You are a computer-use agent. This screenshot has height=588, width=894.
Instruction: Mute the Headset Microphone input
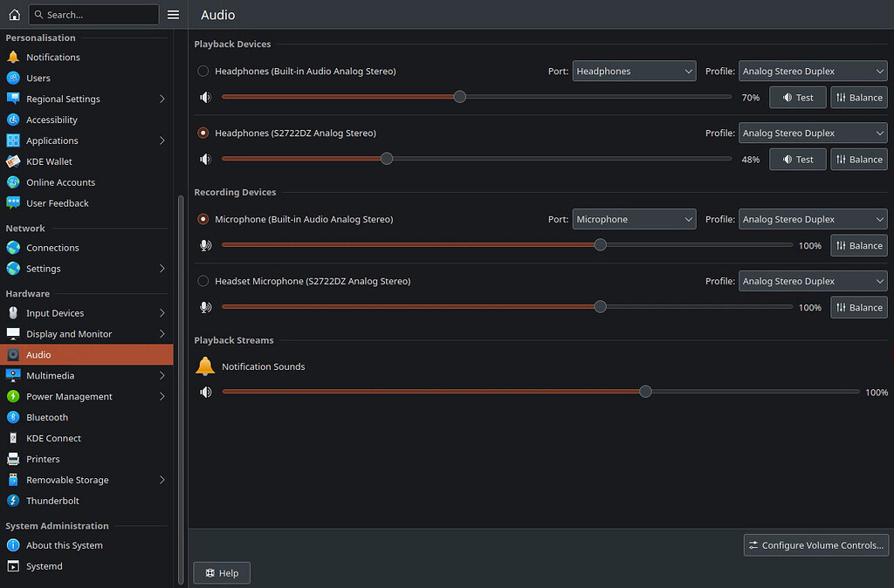[205, 306]
